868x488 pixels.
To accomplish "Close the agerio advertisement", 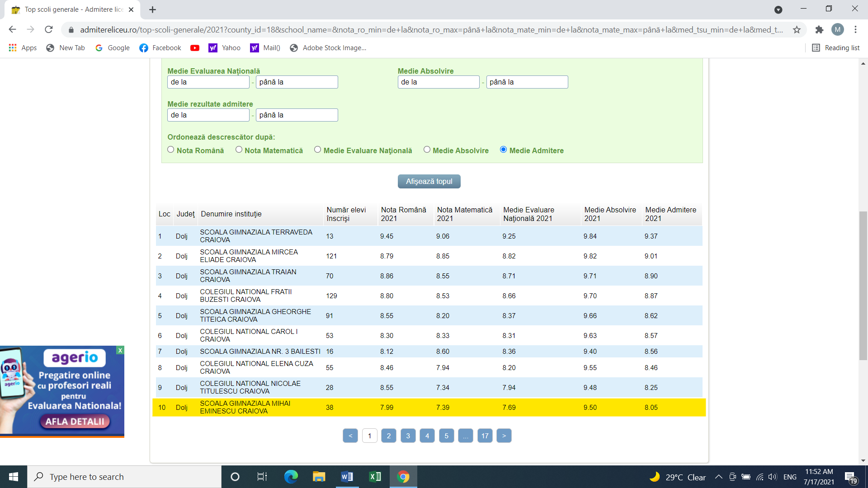I will 120,350.
